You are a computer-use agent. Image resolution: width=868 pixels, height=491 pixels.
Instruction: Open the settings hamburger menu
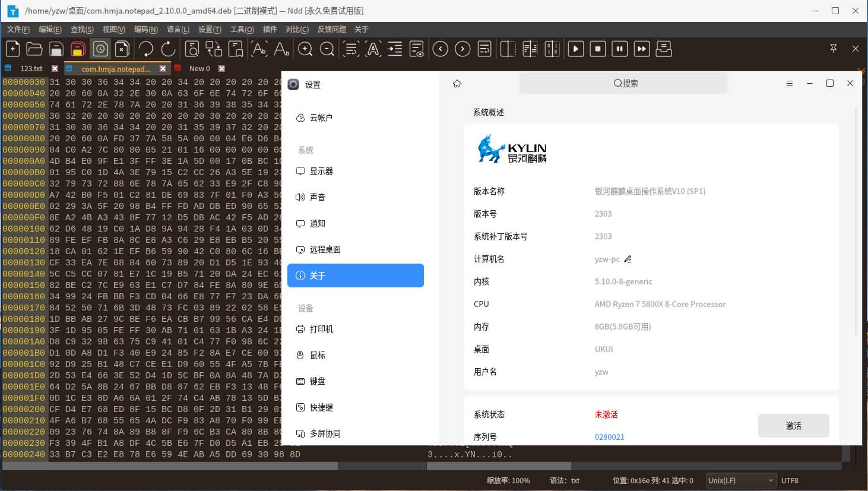790,83
